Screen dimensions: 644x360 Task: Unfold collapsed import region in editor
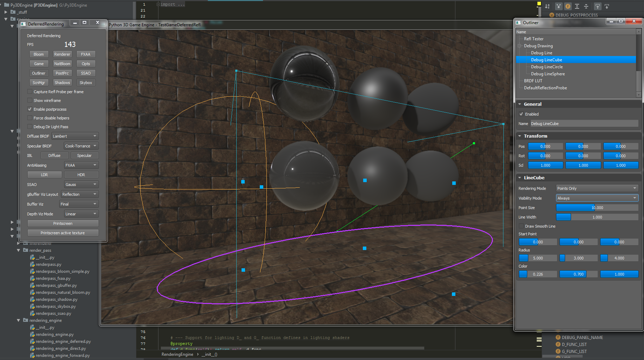[x=158, y=4]
